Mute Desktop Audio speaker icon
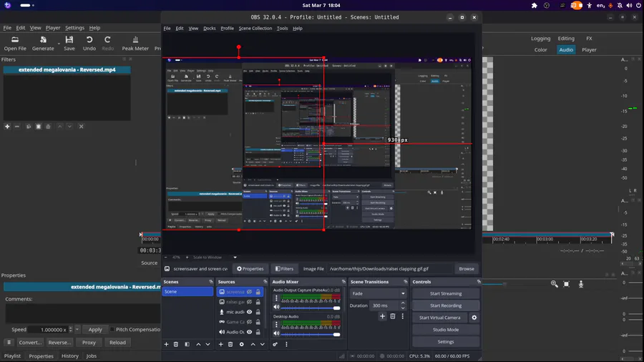This screenshot has width=644, height=362. (276, 333)
